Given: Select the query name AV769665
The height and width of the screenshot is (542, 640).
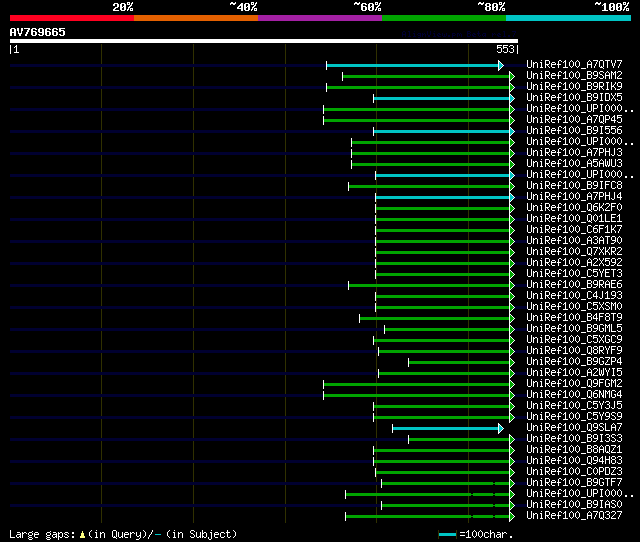Looking at the screenshot, I should (38, 32).
